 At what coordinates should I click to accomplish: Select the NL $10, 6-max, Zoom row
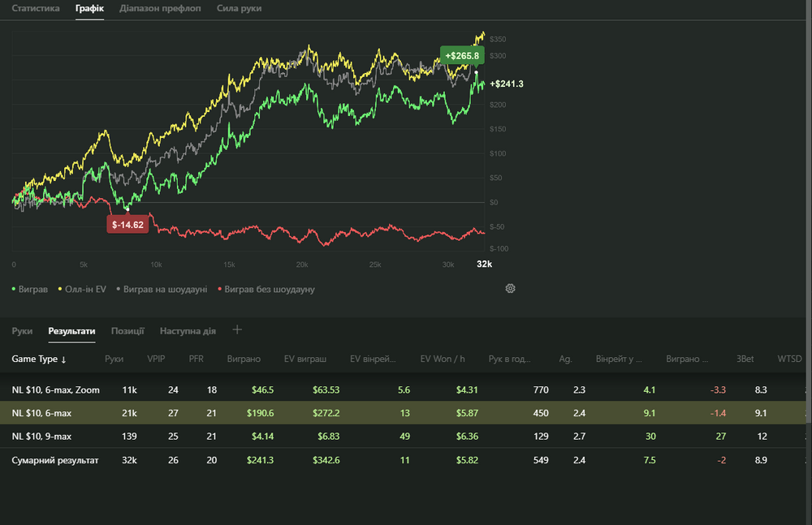click(x=56, y=390)
